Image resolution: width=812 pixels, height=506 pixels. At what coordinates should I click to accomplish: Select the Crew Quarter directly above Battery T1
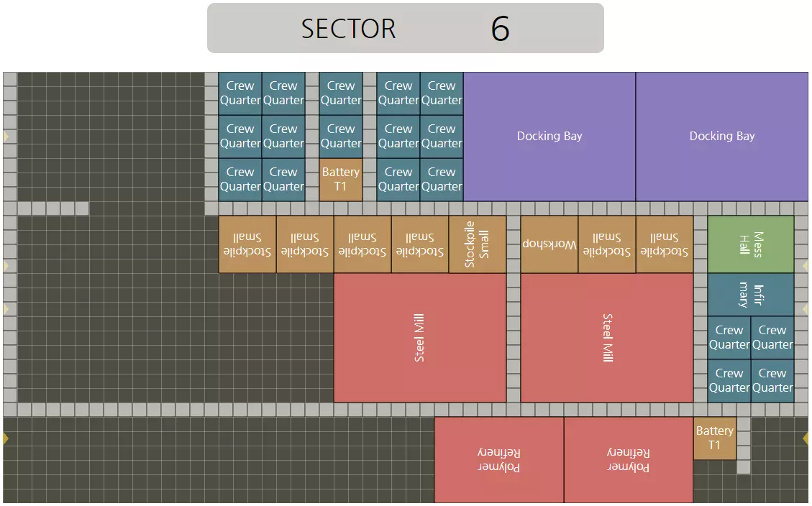340,136
